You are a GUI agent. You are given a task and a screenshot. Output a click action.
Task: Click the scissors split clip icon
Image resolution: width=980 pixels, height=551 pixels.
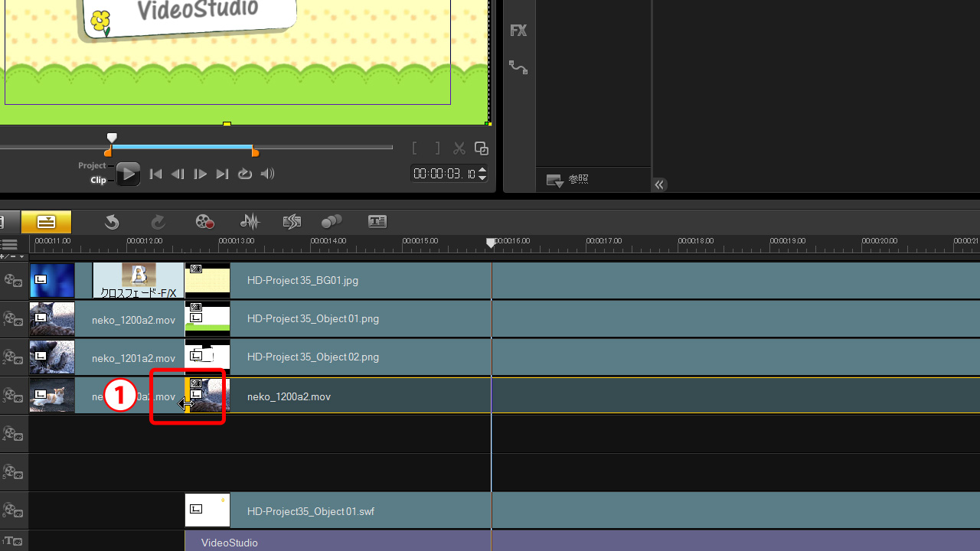(x=459, y=148)
